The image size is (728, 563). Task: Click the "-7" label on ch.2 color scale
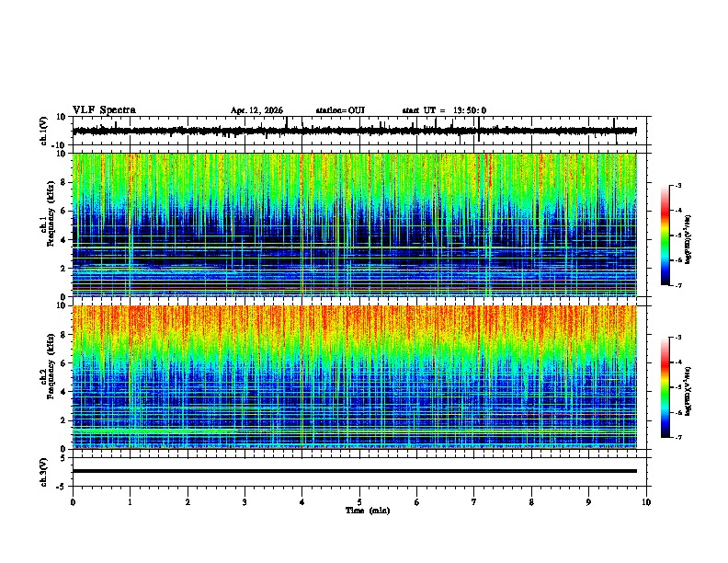(678, 437)
